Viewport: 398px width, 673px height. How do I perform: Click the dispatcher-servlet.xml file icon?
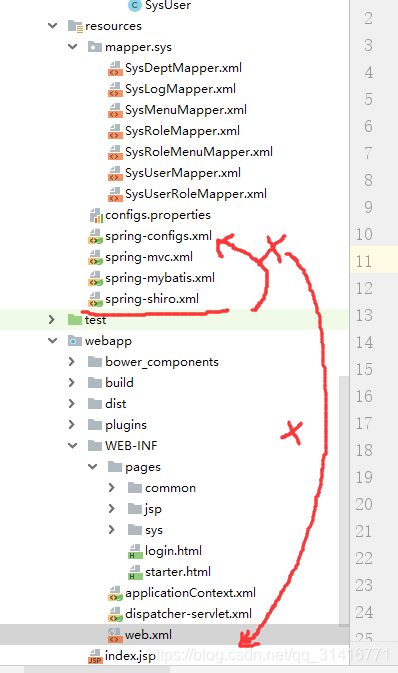115,615
